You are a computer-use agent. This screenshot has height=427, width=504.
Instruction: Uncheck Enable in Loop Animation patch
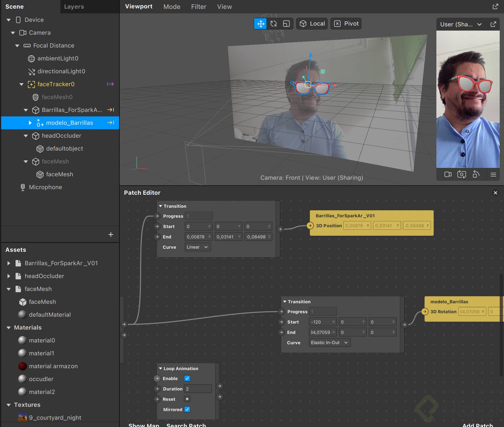[x=187, y=378]
